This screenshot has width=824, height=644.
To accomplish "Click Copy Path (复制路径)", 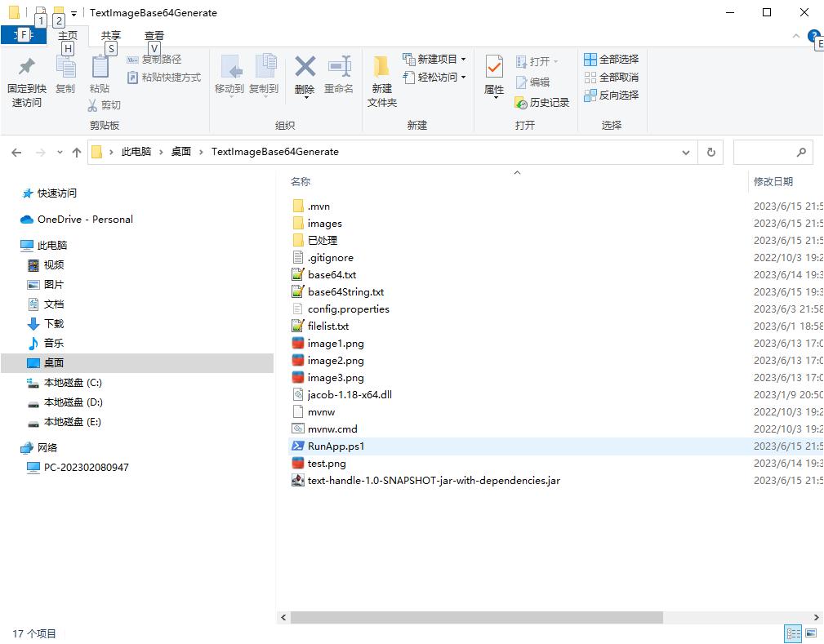I will tap(154, 60).
